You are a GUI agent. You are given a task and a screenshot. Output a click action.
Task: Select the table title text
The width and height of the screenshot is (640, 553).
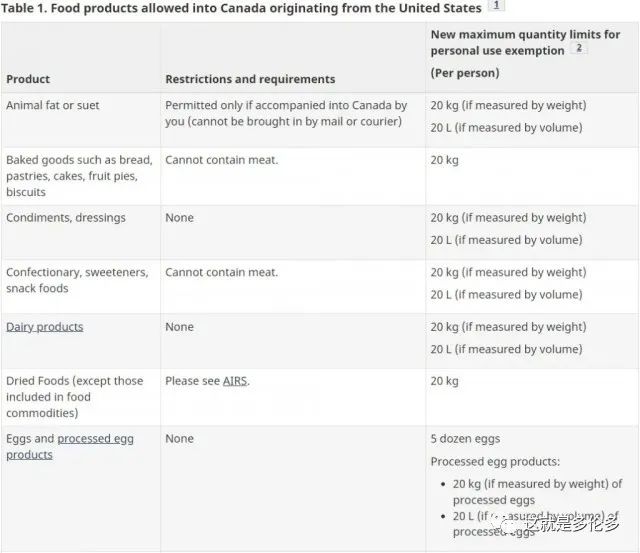coord(241,8)
